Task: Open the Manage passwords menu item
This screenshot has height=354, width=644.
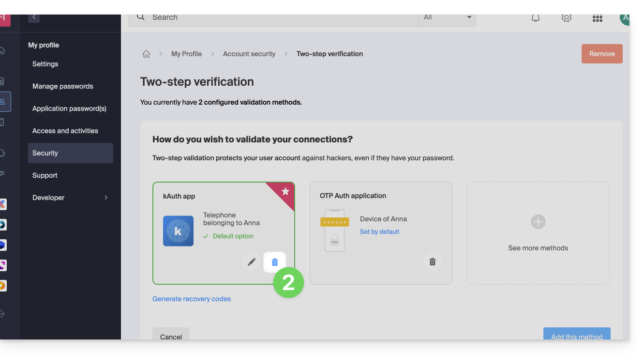Action: coord(63,86)
